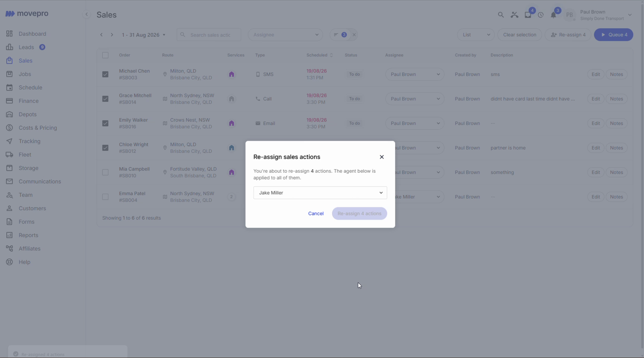Image resolution: width=644 pixels, height=358 pixels.
Task: Open the List view dropdown
Action: [476, 35]
